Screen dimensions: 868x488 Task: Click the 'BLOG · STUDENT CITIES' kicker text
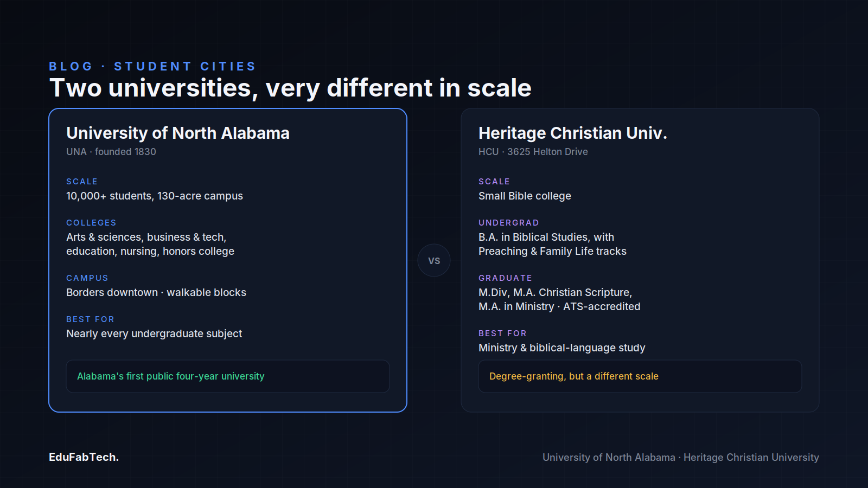click(x=152, y=66)
